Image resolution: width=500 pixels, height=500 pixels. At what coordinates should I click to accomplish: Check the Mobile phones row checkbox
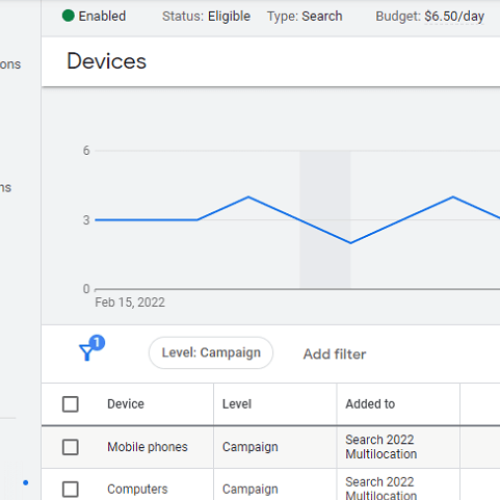[70, 447]
